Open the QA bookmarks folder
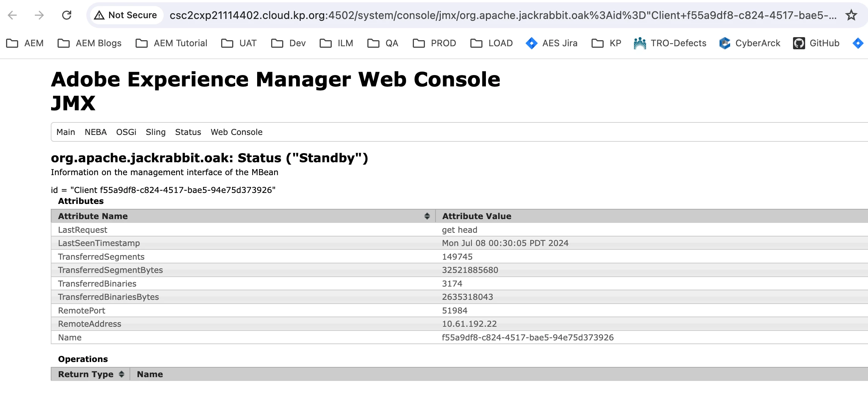The height and width of the screenshot is (398, 868). coord(383,43)
